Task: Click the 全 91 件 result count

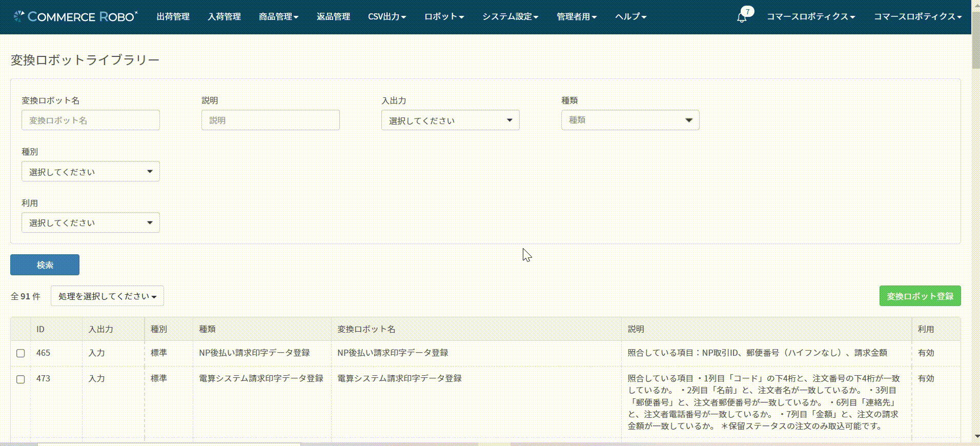Action: 25,296
